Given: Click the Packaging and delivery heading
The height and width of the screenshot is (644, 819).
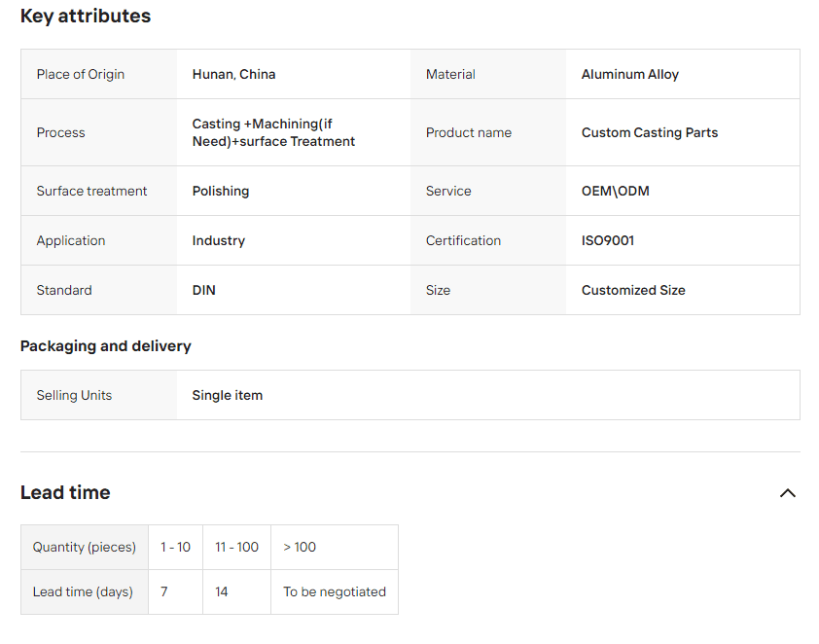Looking at the screenshot, I should coord(106,346).
